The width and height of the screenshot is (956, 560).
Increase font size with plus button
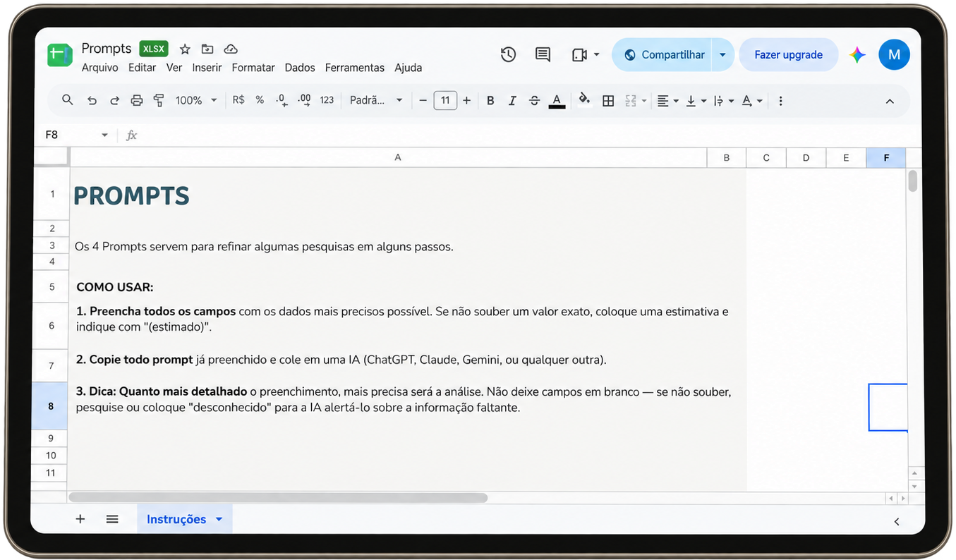point(466,101)
